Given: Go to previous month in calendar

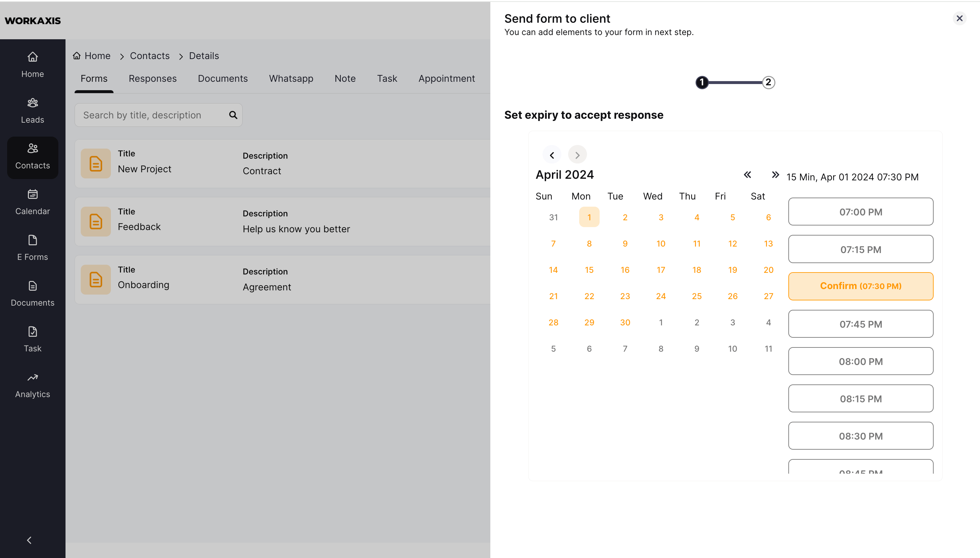Looking at the screenshot, I should pyautogui.click(x=552, y=155).
